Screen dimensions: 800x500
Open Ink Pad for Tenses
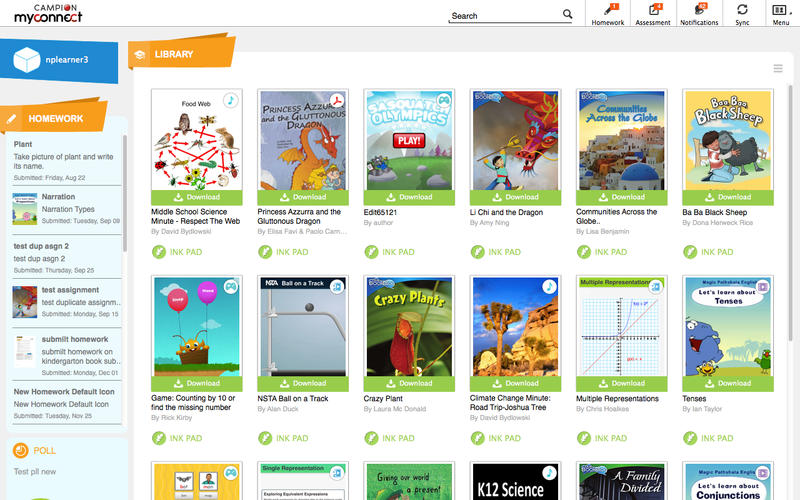(x=709, y=438)
